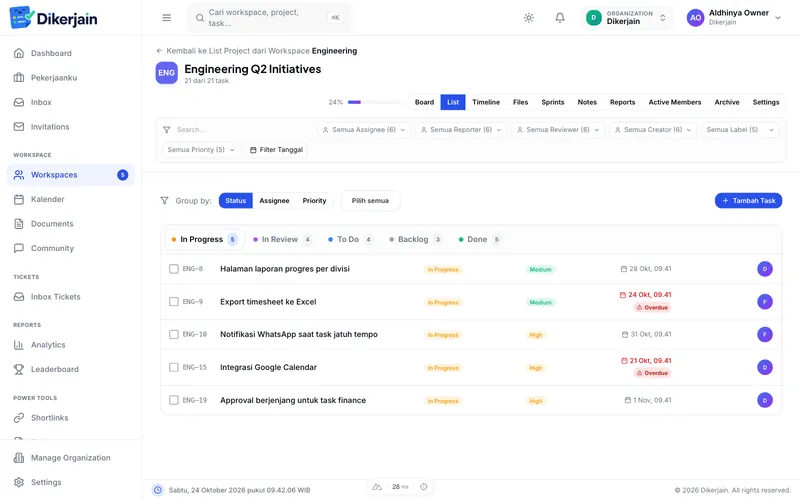
Task: Open the Organization Dikerjain switcher
Action: click(626, 18)
